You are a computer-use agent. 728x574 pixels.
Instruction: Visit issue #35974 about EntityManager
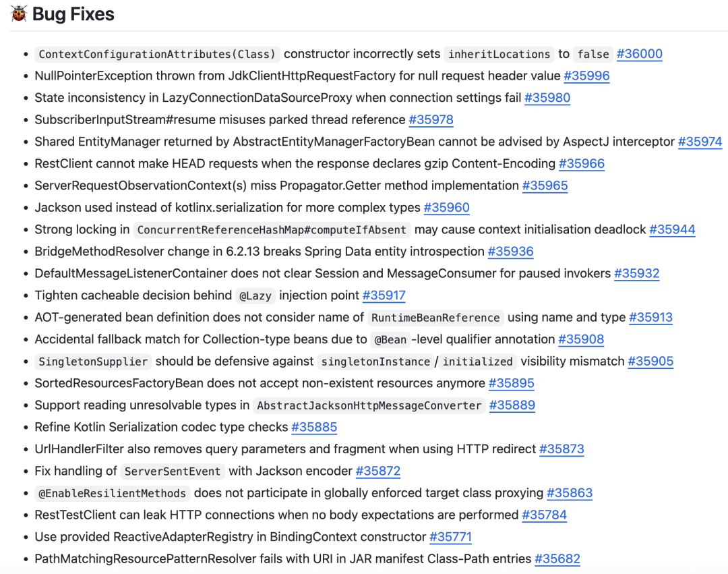[700, 142]
